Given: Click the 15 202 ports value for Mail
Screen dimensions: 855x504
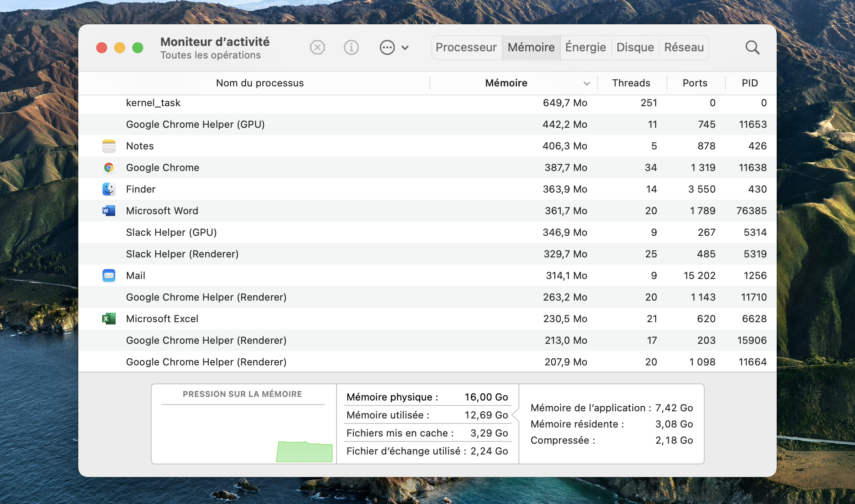Looking at the screenshot, I should 699,275.
